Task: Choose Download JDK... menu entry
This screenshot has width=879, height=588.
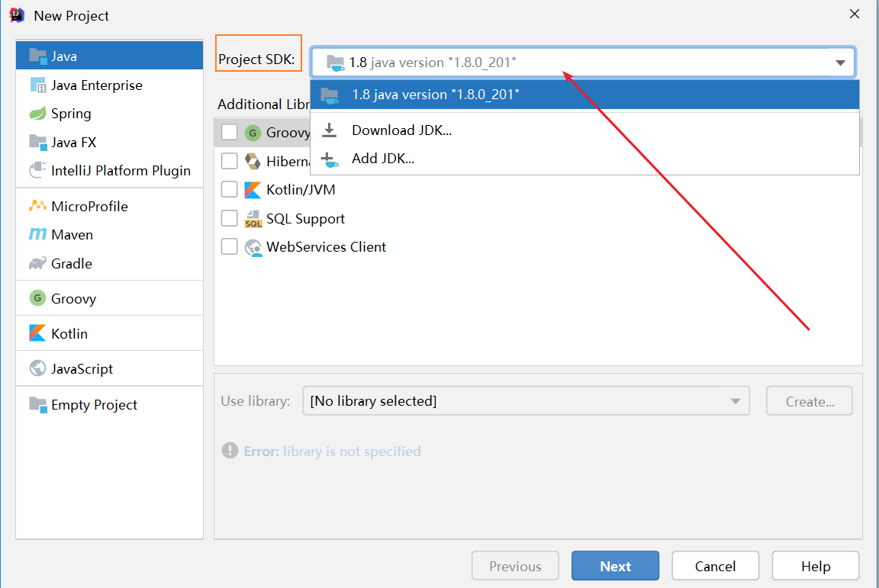Action: click(x=584, y=130)
